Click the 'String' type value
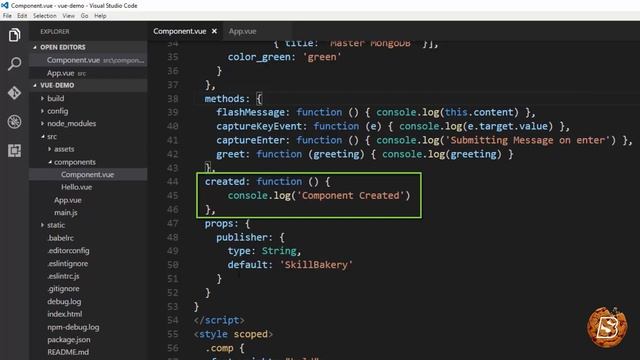The image size is (640, 360). 279,251
